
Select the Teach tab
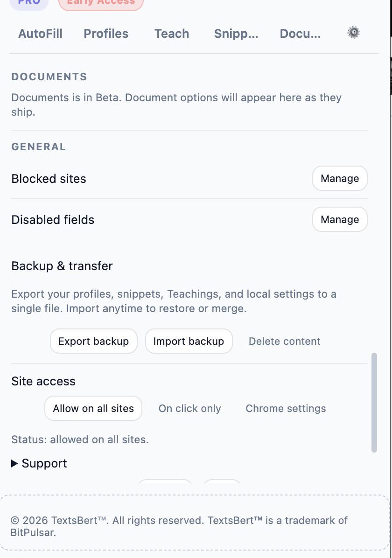coord(171,34)
